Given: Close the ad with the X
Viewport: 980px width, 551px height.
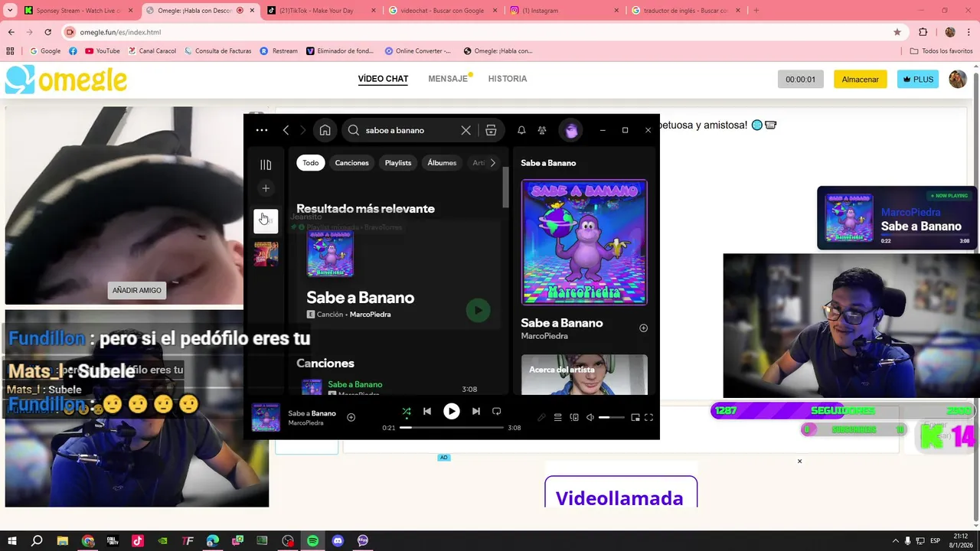Looking at the screenshot, I should (799, 461).
